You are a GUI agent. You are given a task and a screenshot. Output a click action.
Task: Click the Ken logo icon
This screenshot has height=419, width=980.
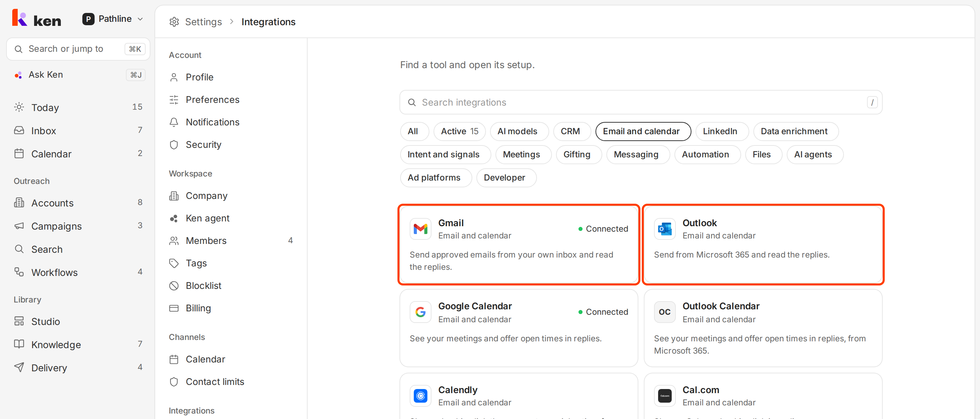[x=20, y=18]
